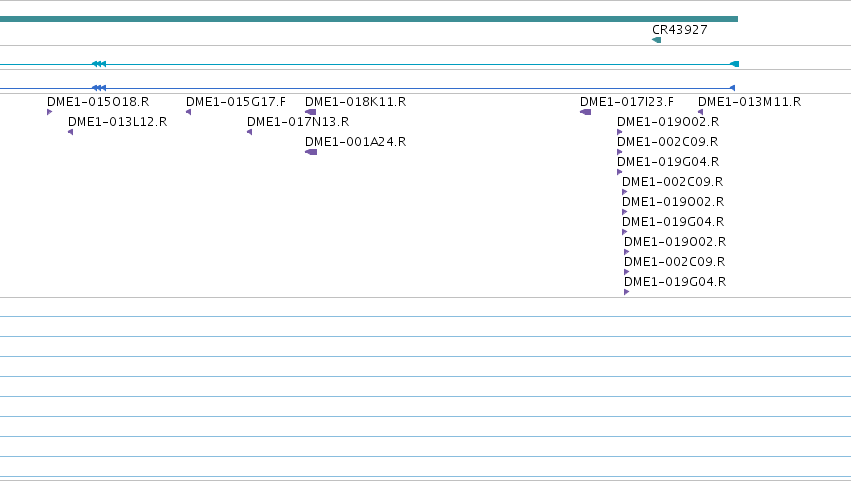Viewport: 851px width, 481px height.
Task: Click the DME1-015O18.R label
Action: tap(98, 102)
